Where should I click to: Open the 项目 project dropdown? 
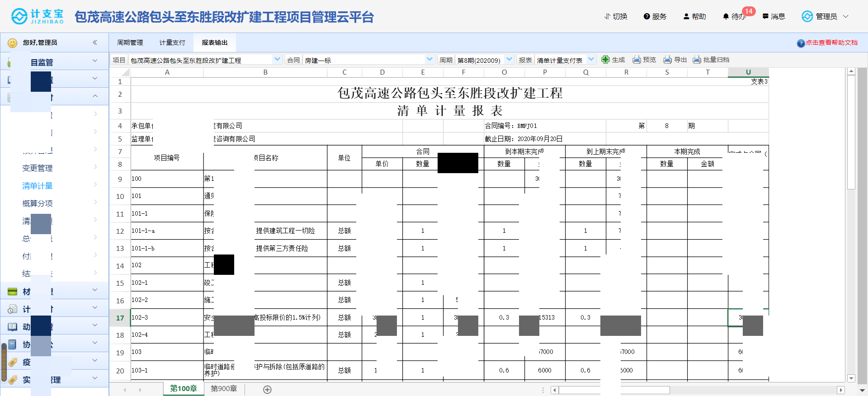pyautogui.click(x=277, y=59)
